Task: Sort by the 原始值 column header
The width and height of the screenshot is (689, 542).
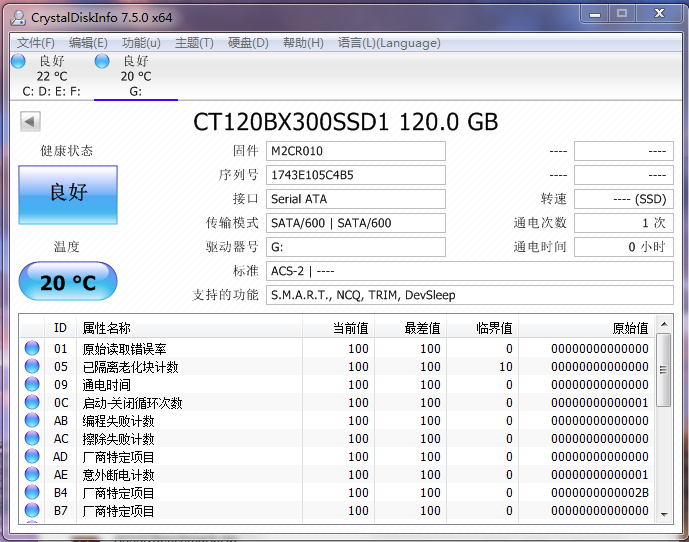Action: (x=587, y=327)
